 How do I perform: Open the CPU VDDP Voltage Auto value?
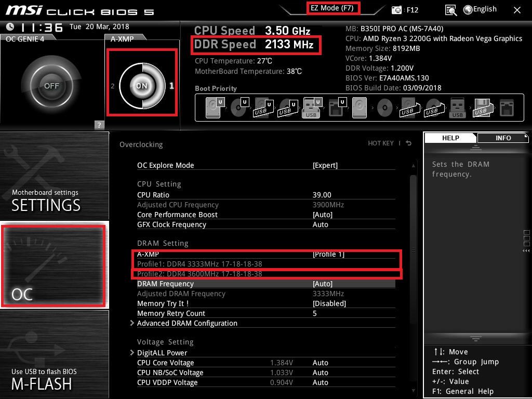tap(321, 382)
